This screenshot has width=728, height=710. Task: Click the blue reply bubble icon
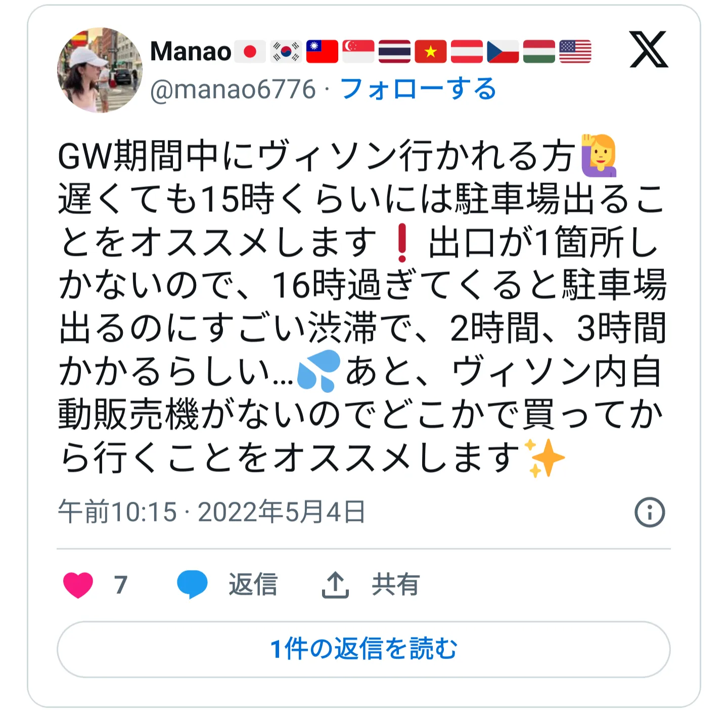[x=192, y=585]
